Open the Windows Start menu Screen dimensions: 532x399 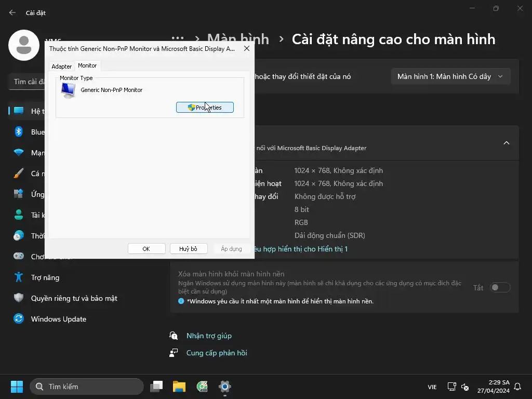click(x=17, y=387)
